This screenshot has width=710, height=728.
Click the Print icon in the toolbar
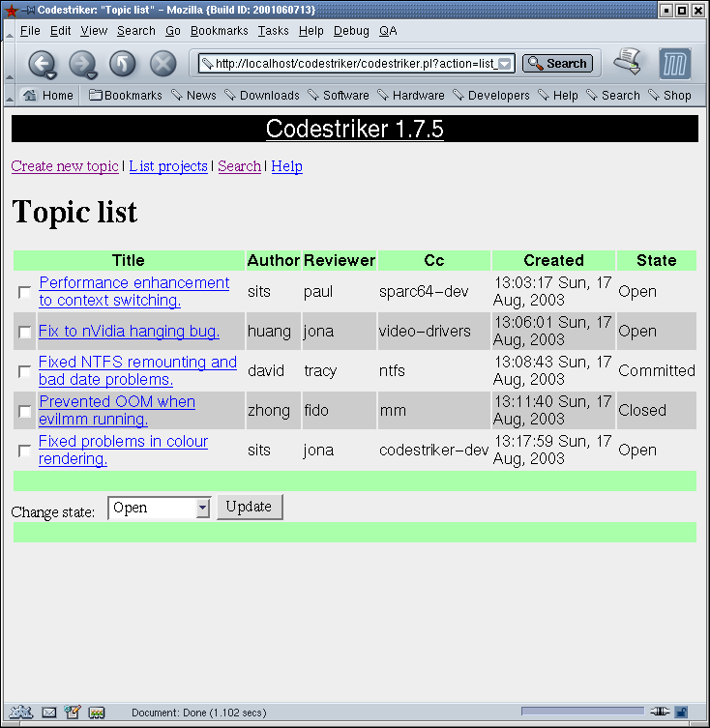pos(628,62)
